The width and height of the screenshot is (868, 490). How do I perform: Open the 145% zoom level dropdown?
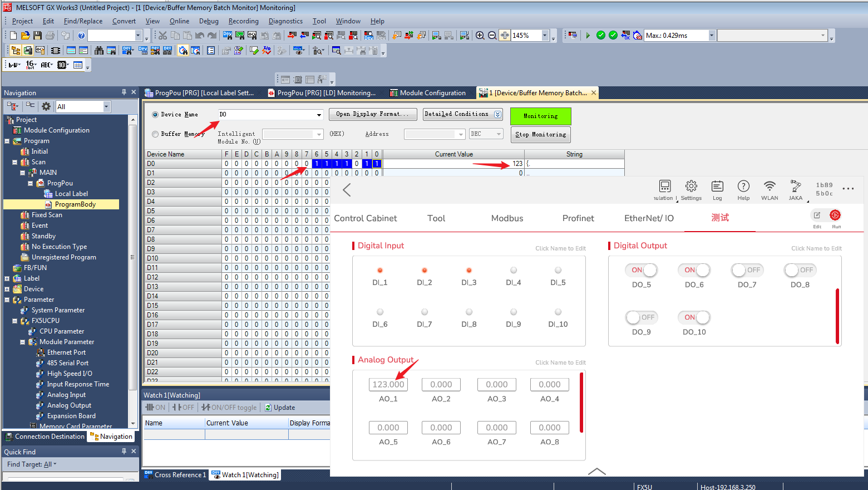[x=544, y=36]
